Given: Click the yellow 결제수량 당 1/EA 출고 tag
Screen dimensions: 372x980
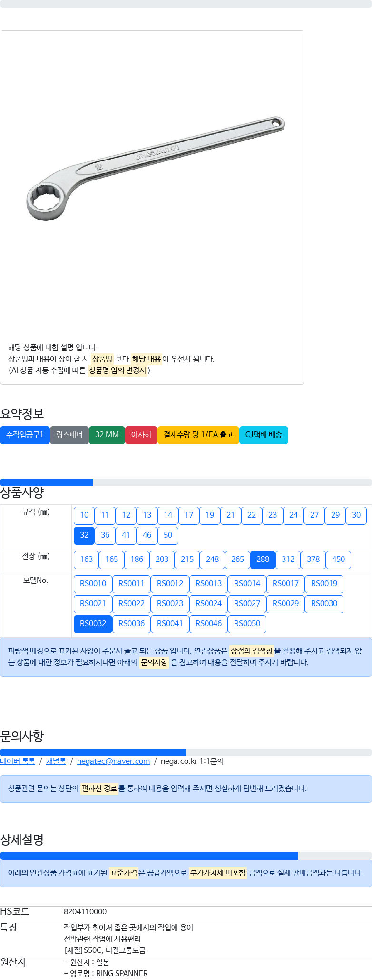Looking at the screenshot, I should pos(198,435).
